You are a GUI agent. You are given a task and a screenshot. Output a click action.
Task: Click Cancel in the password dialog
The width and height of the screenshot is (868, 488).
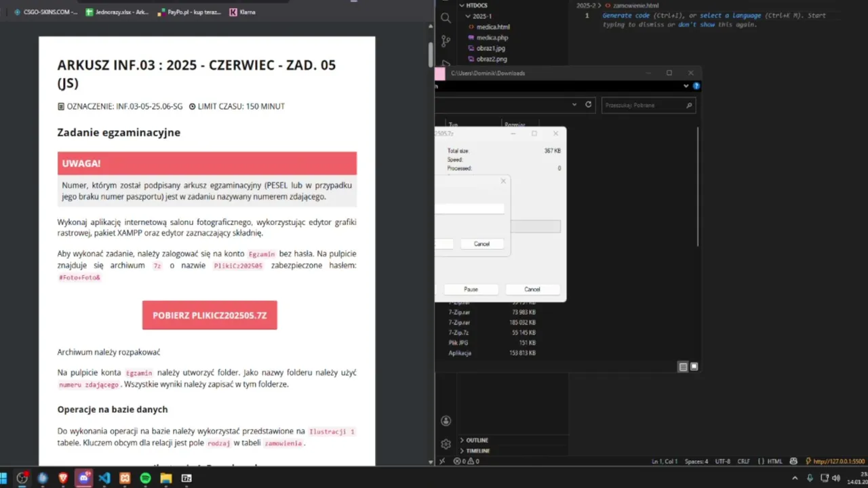[x=481, y=244]
